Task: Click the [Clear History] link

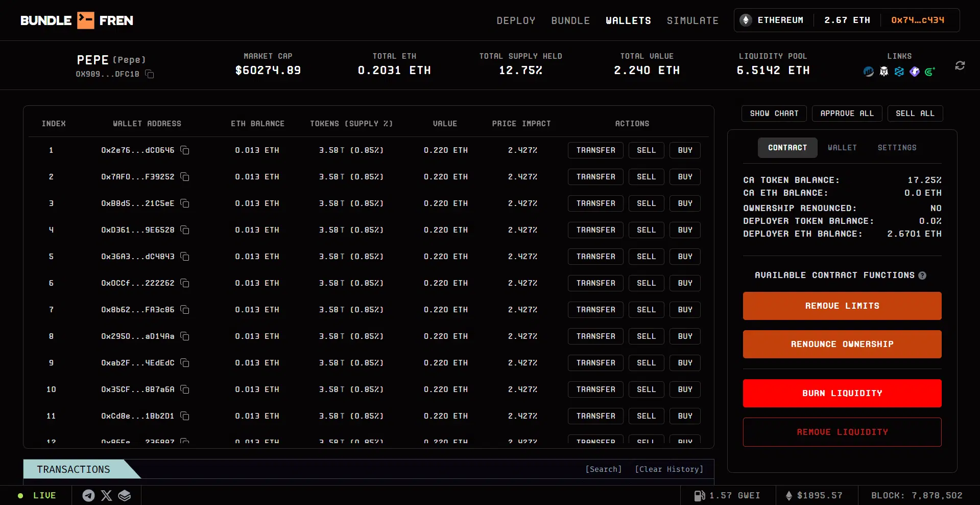Action: click(x=669, y=469)
